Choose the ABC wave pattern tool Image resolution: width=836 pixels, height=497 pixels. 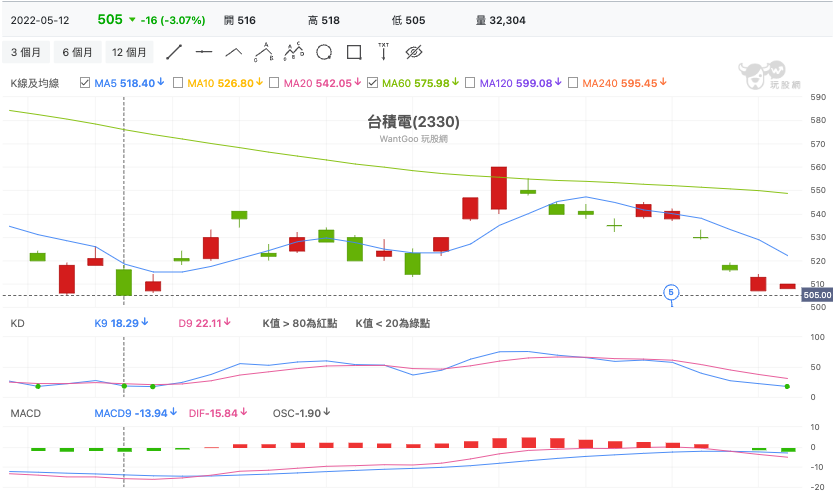pos(264,52)
